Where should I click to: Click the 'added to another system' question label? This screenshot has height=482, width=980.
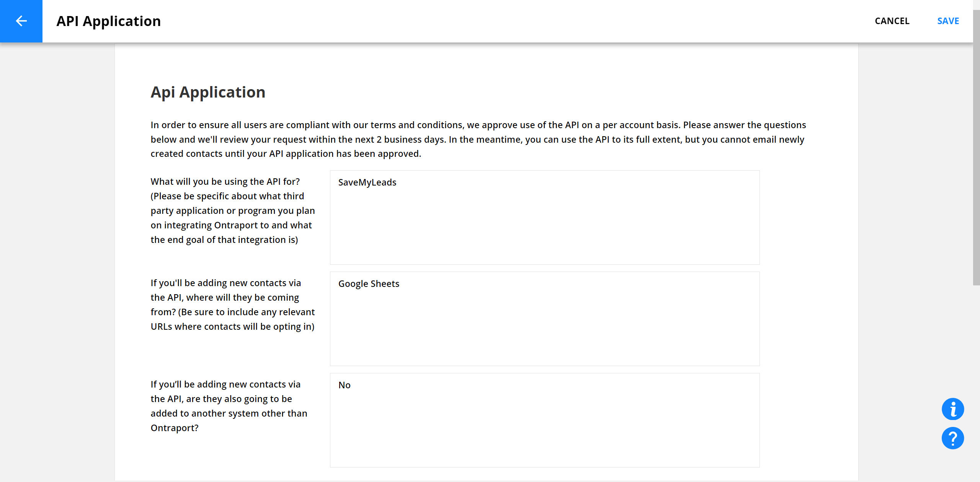coord(229,406)
